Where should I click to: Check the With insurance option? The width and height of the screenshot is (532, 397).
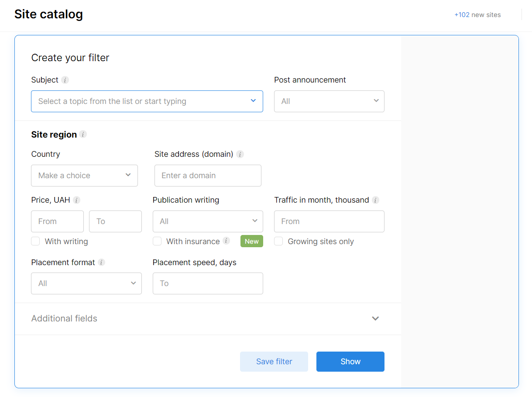click(157, 241)
